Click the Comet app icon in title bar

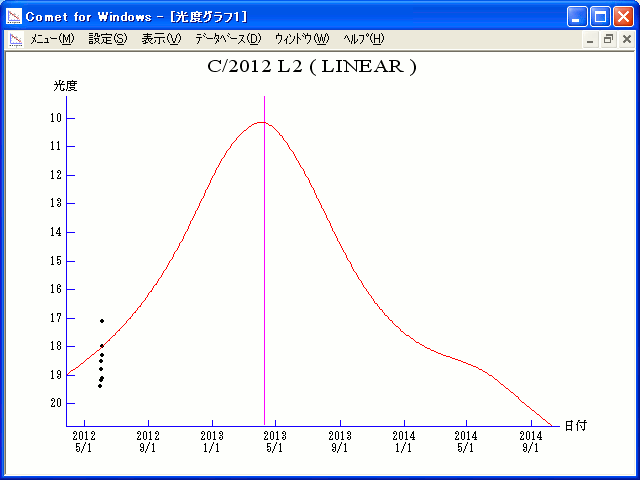[14, 17]
